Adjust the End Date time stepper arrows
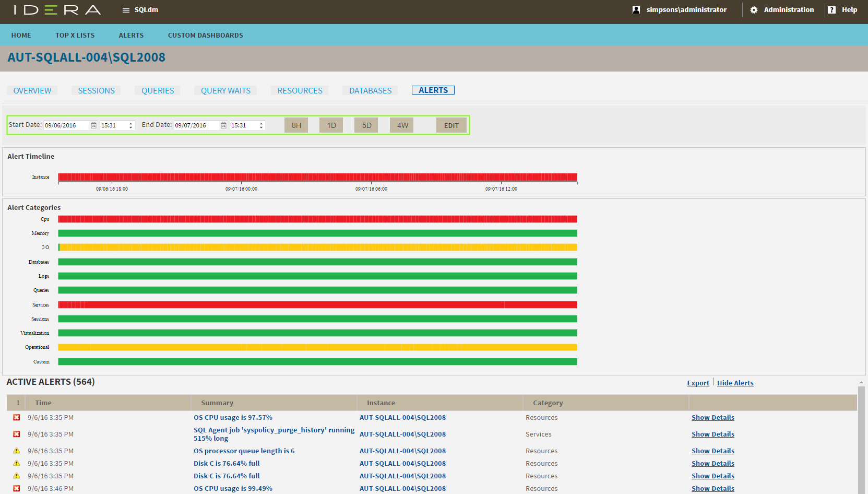This screenshot has width=868, height=494. (261, 125)
